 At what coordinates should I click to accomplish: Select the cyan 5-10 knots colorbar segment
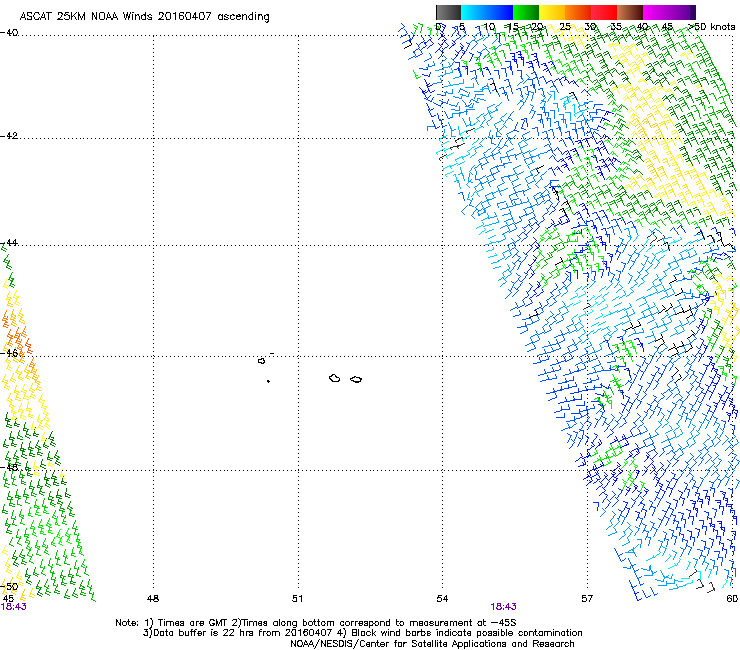[474, 12]
